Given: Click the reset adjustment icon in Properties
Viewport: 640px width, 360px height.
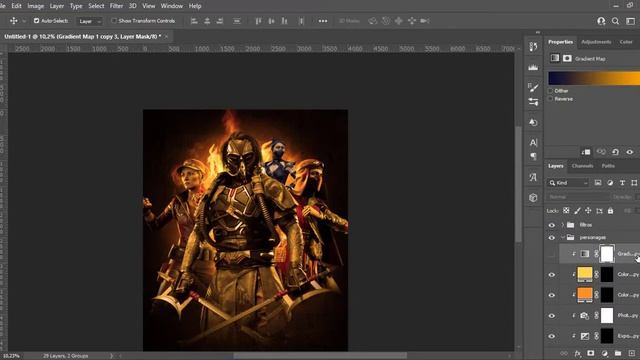Looking at the screenshot, I should pos(615,152).
